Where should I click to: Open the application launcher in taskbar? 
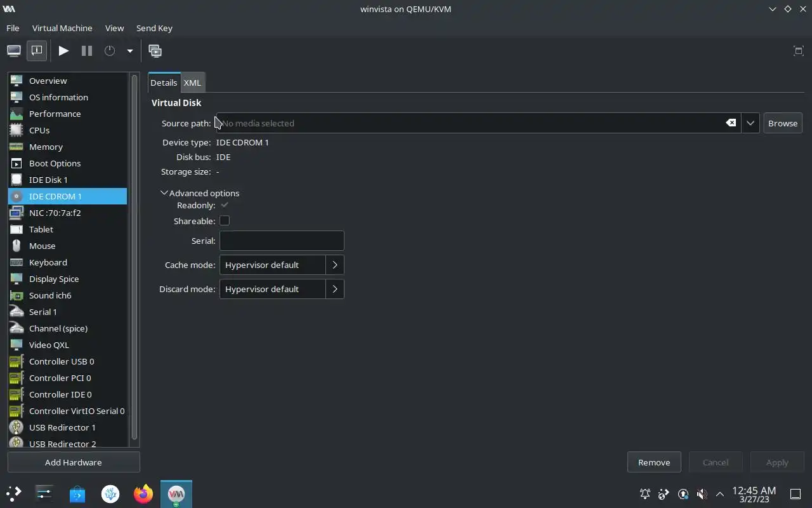pyautogui.click(x=14, y=493)
